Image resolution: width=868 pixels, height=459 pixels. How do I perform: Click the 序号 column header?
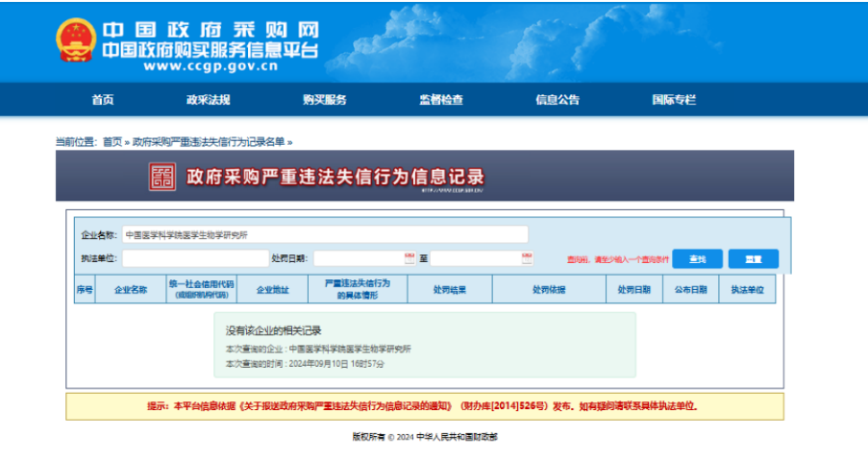[85, 289]
